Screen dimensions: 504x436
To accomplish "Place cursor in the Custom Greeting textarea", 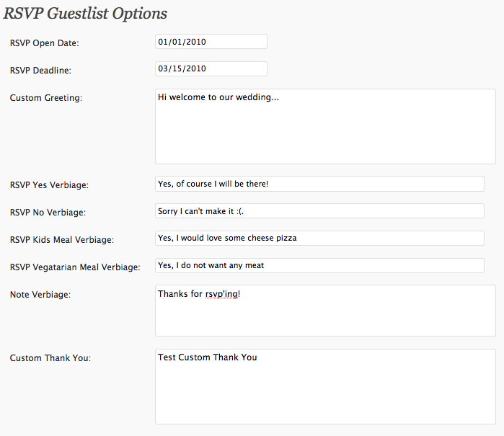I will pos(324,127).
